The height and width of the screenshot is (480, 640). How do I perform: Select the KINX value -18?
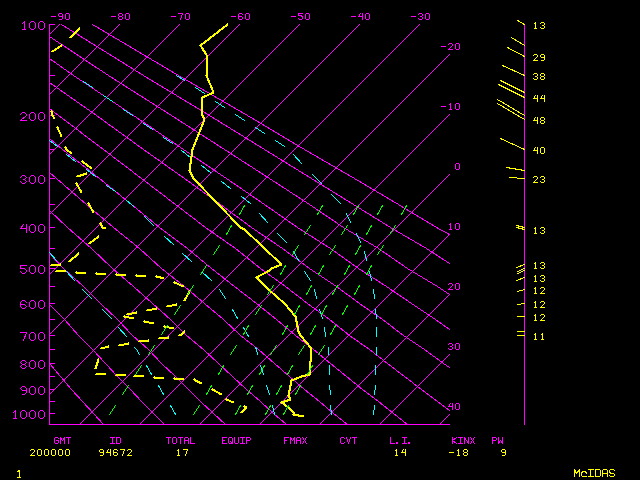[x=461, y=452]
